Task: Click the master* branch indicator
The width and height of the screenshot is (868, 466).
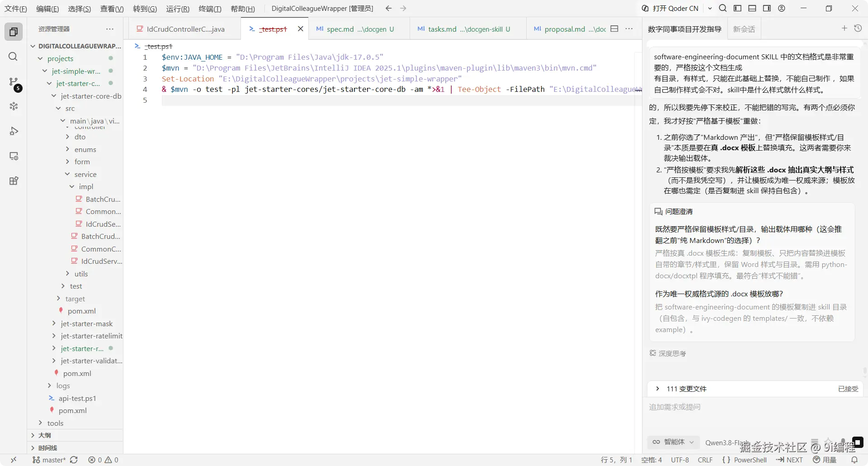Action: tap(49, 460)
